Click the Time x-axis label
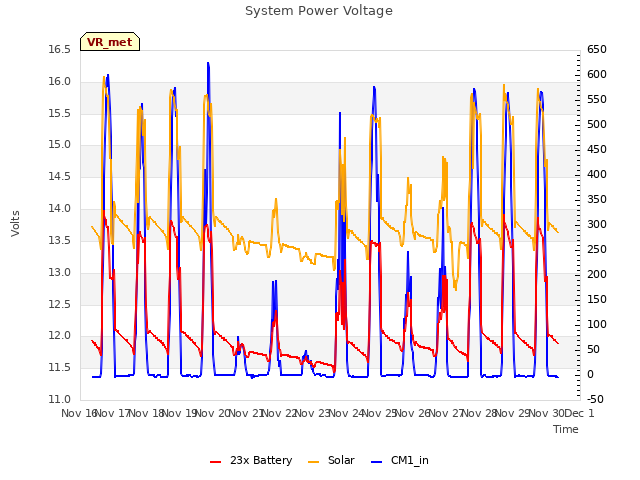640x480 pixels. click(x=566, y=429)
